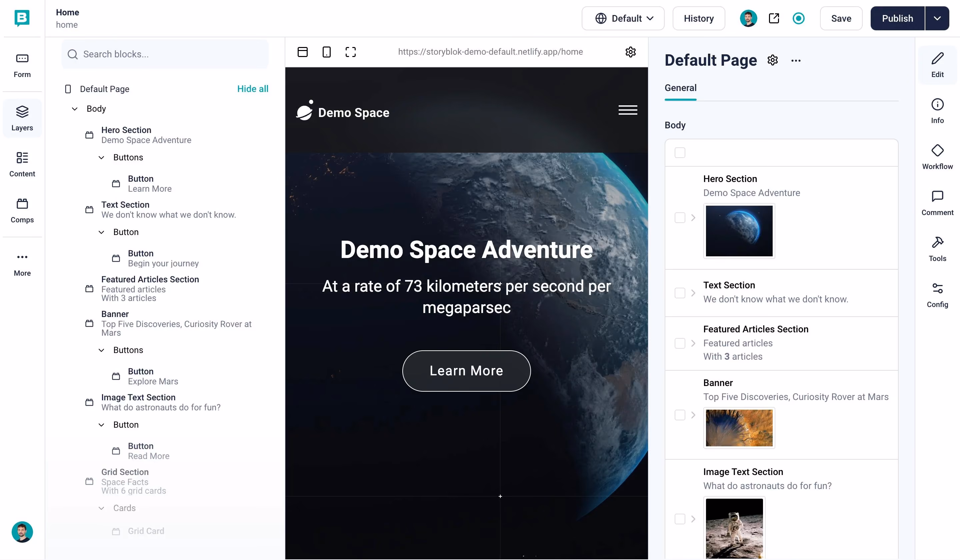Viewport: 960px width, 560px height.
Task: Open the Default language dropdown
Action: pos(623,18)
